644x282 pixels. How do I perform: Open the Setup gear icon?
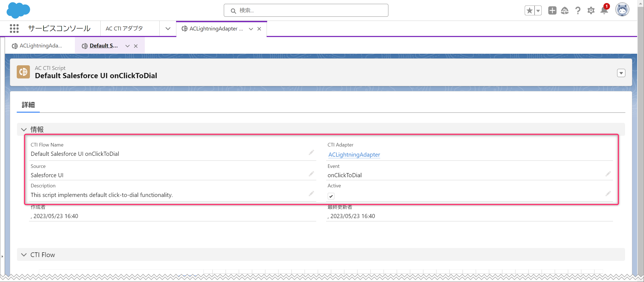(591, 10)
